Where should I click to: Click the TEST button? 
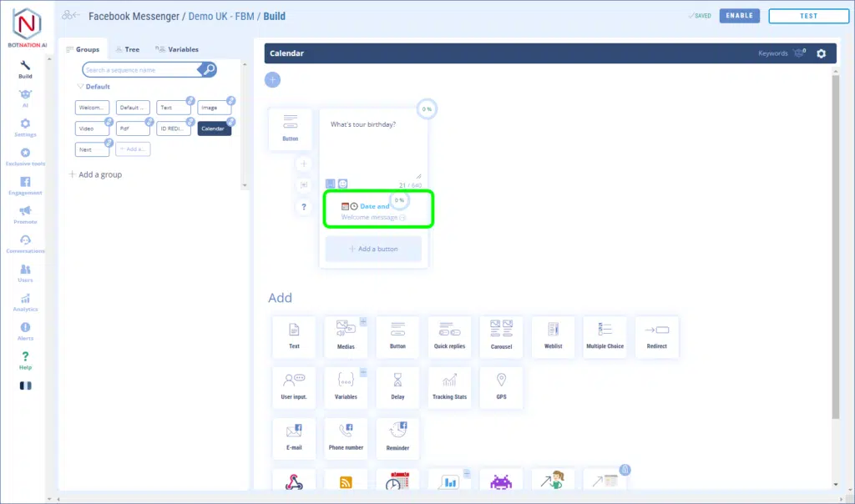(807, 16)
